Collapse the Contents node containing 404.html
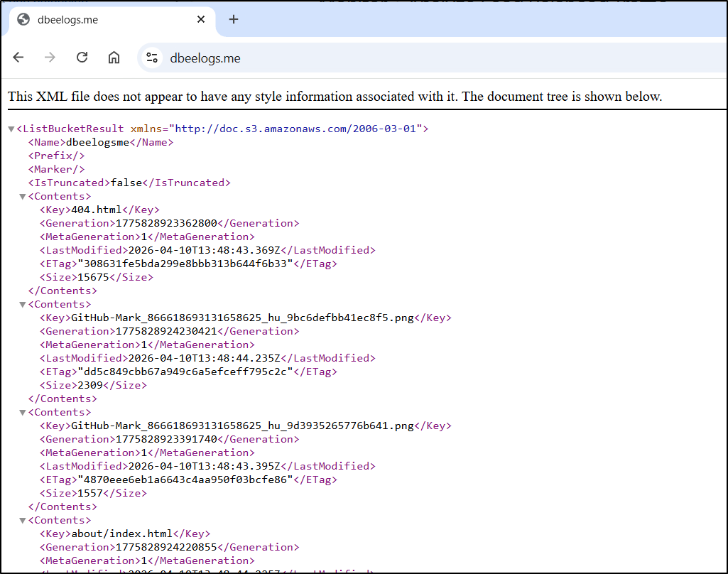This screenshot has width=728, height=574. tap(22, 197)
